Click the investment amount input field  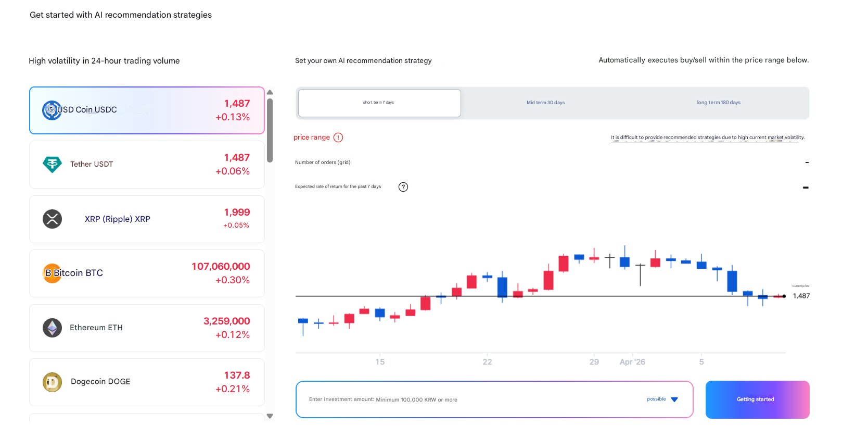pos(468,399)
